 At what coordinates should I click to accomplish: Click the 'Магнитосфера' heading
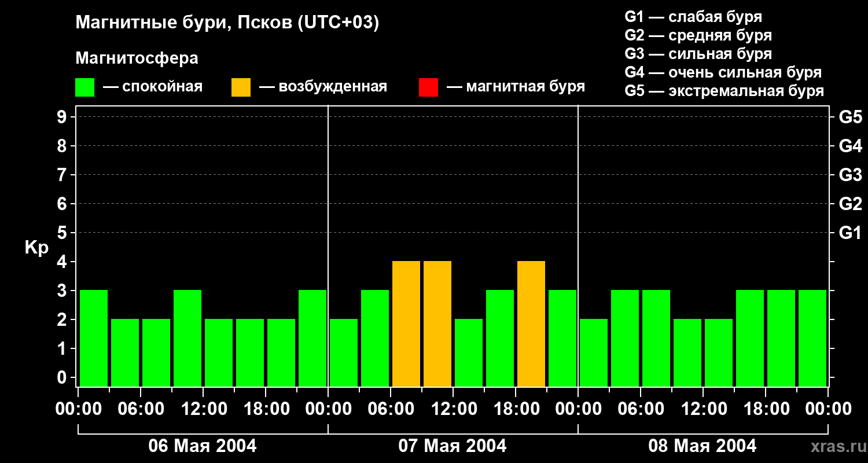click(x=137, y=58)
